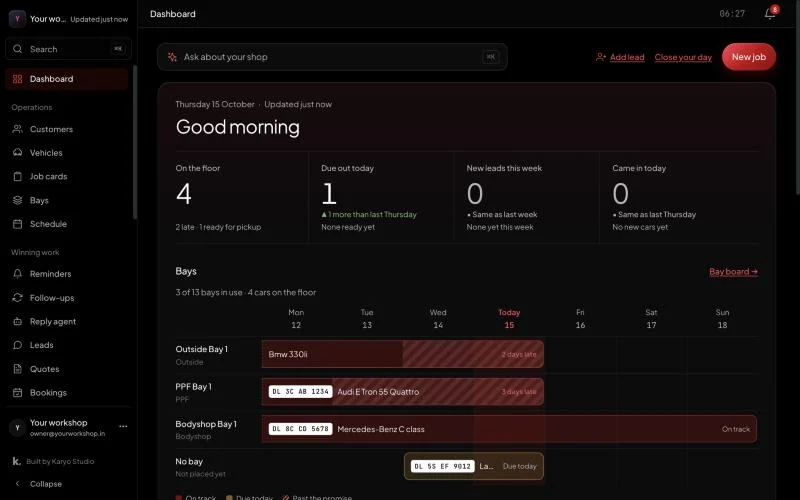
Task: Click the Came in today card
Action: 679,197
